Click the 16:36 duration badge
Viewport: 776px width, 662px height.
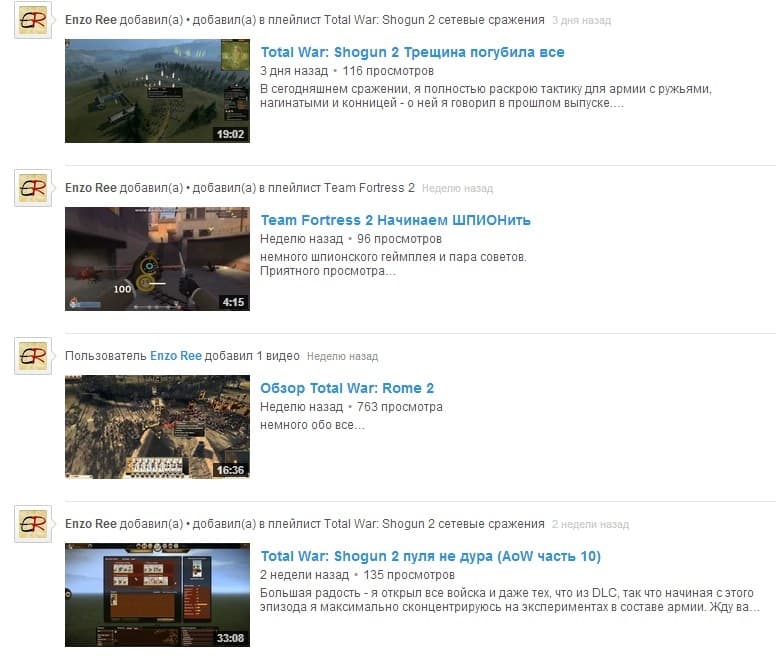point(230,470)
